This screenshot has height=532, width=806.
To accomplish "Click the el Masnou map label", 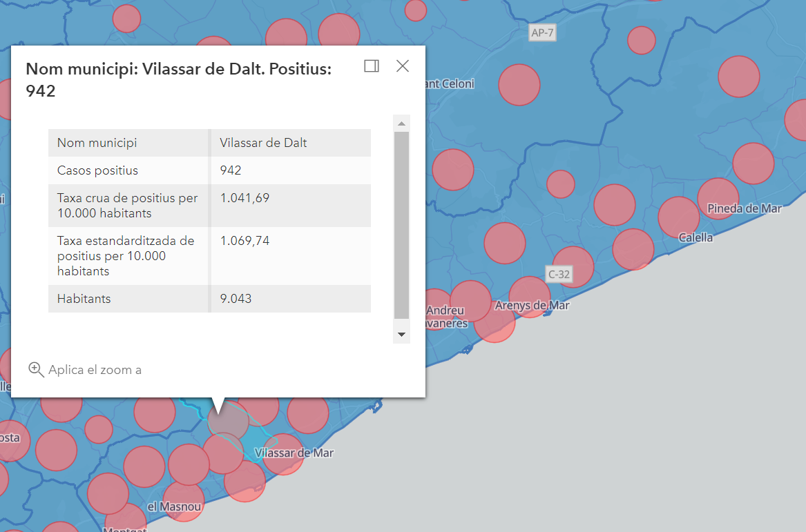I will [175, 507].
